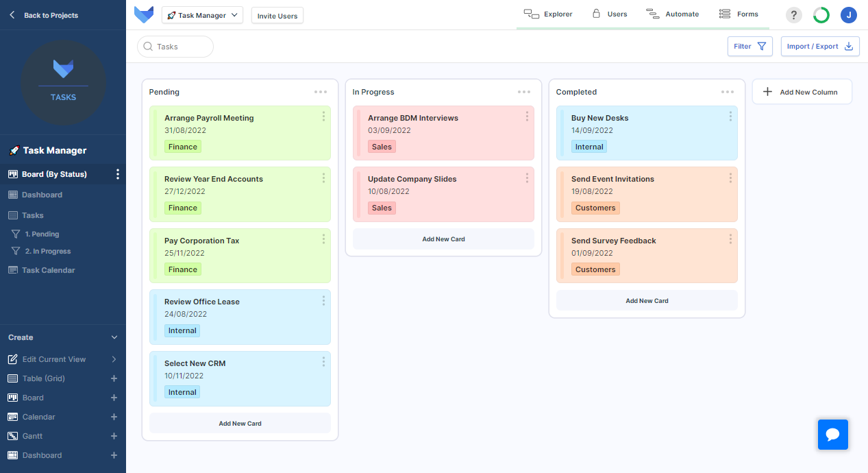Screen dimensions: 868x473
Task: Open options for Update Company Slides card
Action: tap(527, 178)
